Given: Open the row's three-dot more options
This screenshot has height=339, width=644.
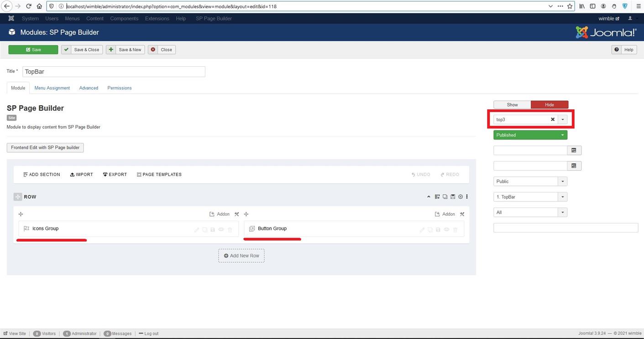Looking at the screenshot, I should [467, 197].
